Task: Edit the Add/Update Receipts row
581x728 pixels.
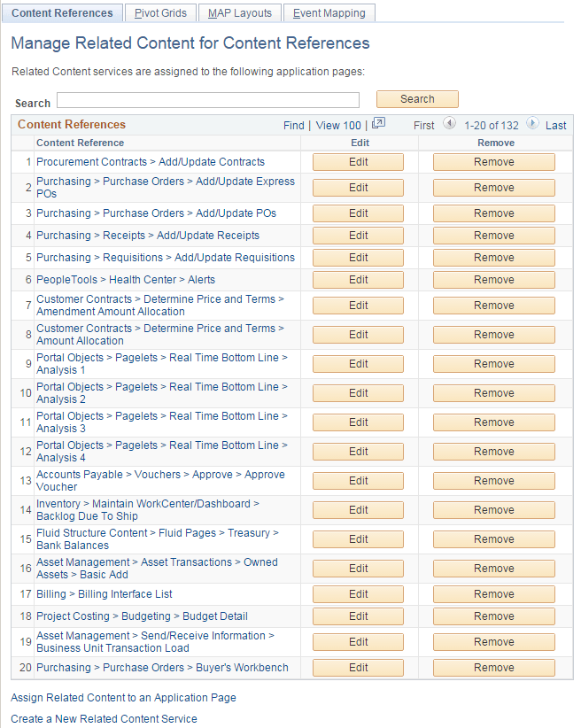Action: pos(358,236)
